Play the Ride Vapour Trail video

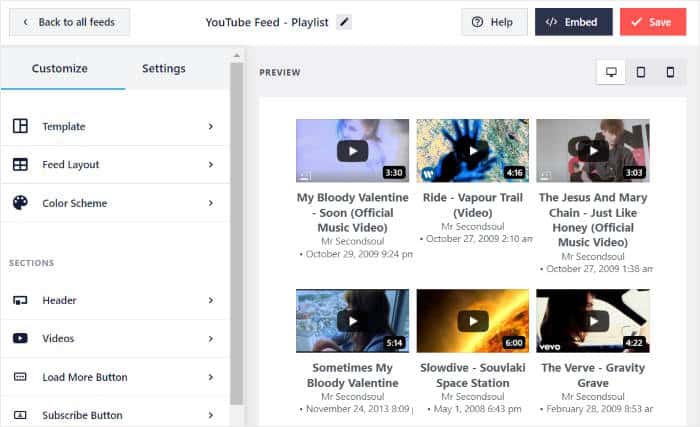click(x=473, y=151)
